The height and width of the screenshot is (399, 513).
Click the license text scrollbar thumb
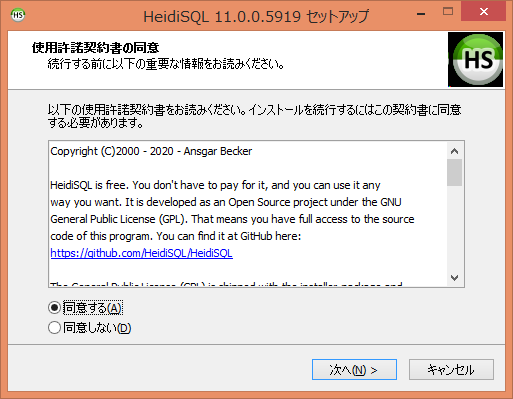[454, 172]
